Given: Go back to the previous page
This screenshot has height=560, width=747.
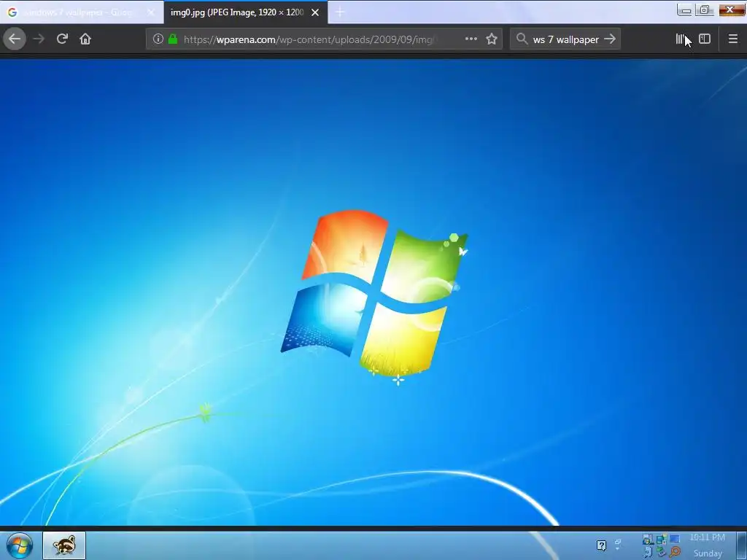Looking at the screenshot, I should (x=15, y=39).
